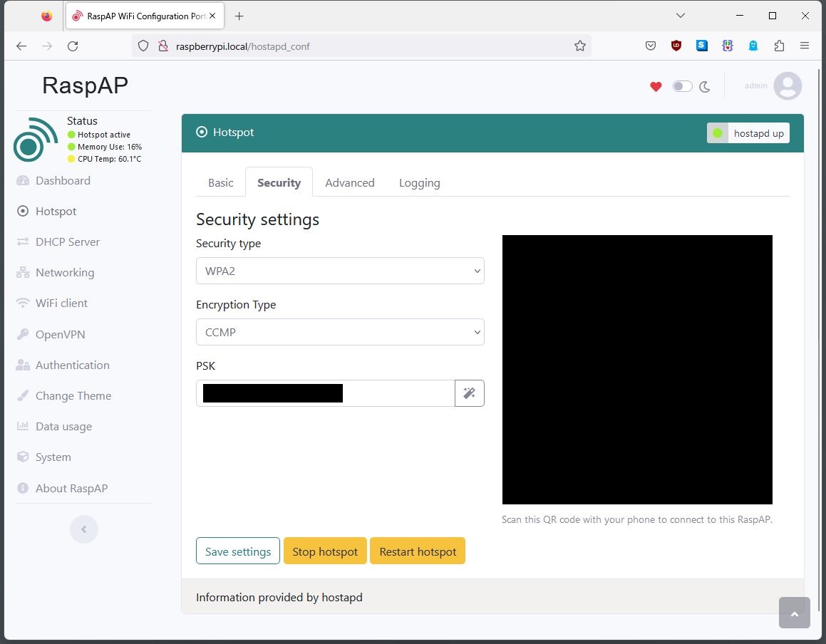This screenshot has height=644, width=826.
Task: Collapse the sidebar with the chevron button
Action: tap(83, 529)
